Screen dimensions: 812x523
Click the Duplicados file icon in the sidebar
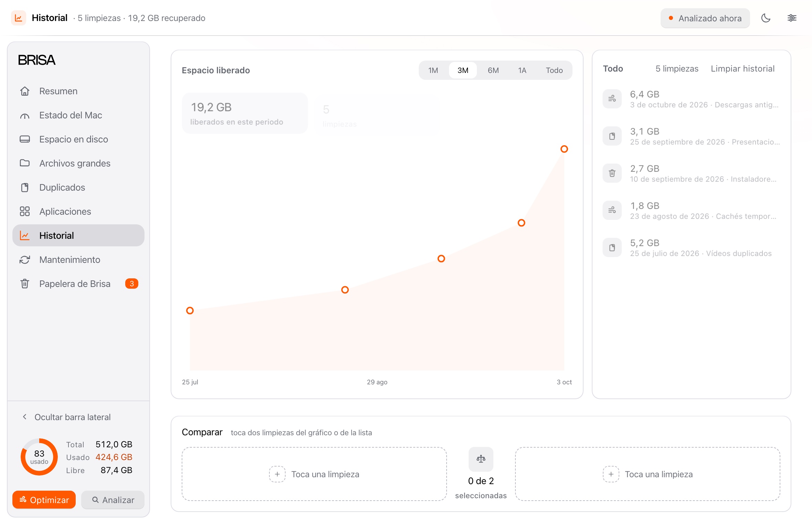coord(25,188)
